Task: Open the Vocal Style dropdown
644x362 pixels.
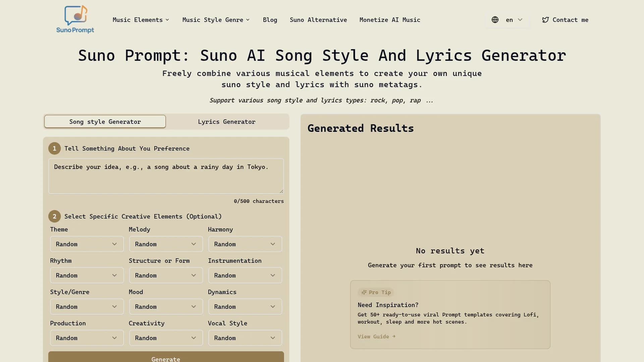Action: tap(245, 338)
